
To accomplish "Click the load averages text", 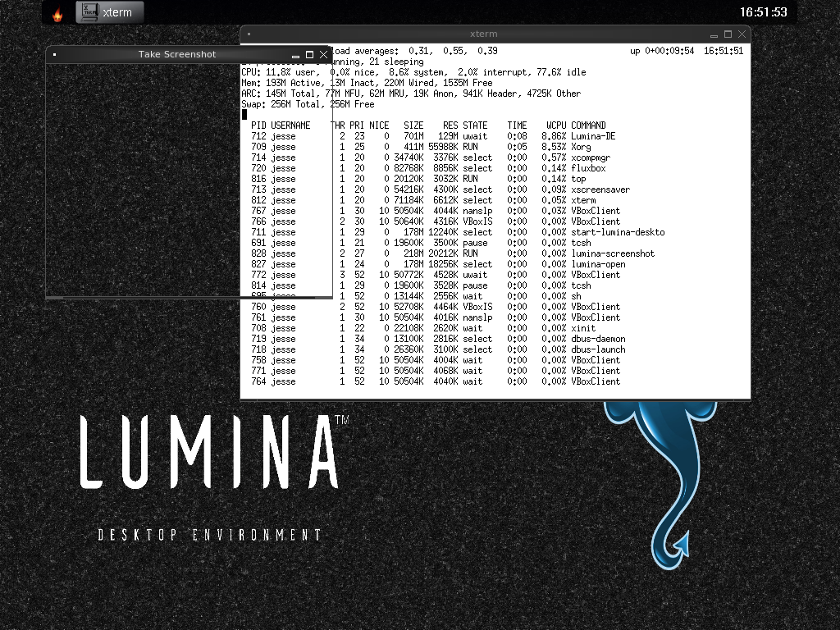I will (x=415, y=51).
